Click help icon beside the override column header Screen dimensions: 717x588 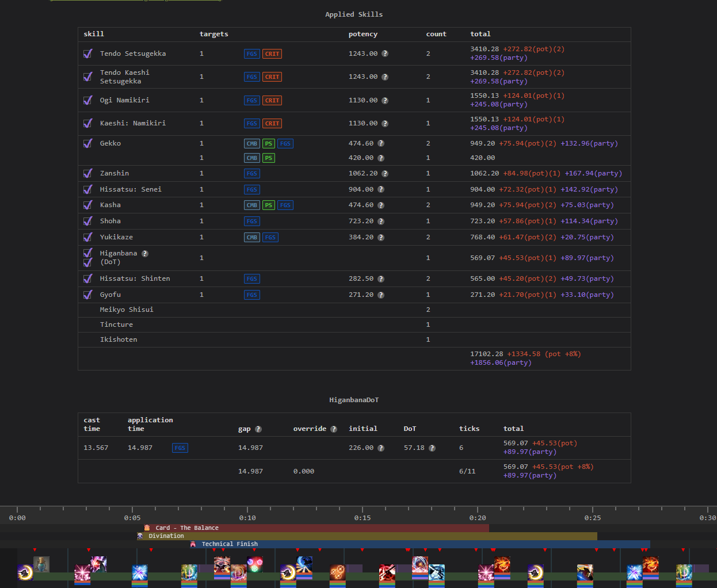click(x=334, y=429)
